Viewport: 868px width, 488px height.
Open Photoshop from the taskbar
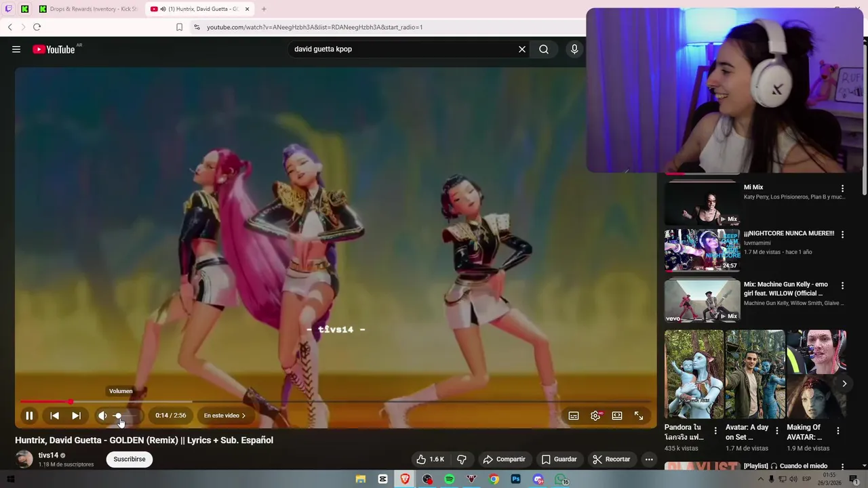click(516, 479)
